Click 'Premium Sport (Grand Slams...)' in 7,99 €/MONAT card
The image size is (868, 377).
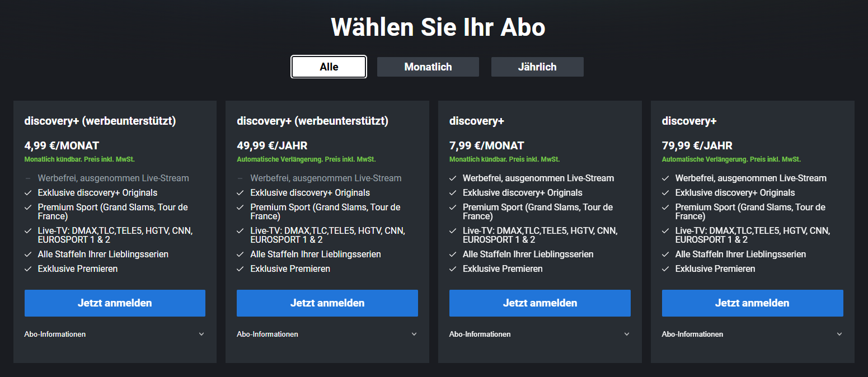tap(538, 212)
